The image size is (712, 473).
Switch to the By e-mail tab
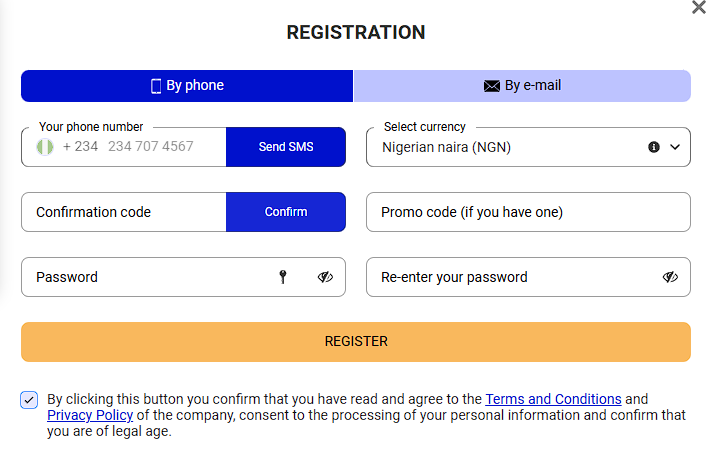pos(522,86)
